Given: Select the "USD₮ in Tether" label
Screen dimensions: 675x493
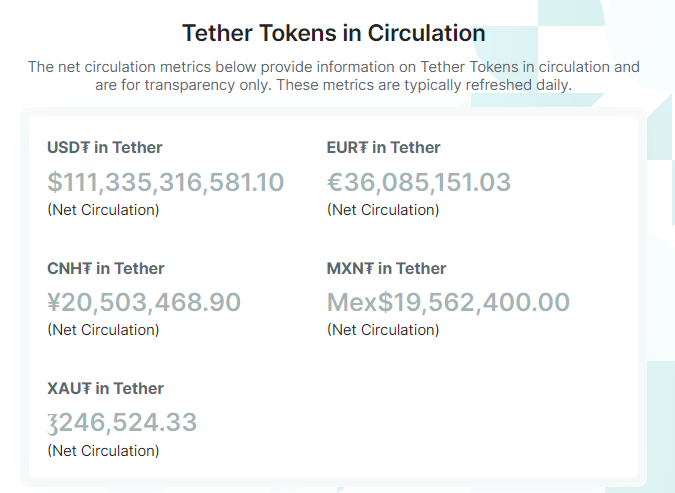Looking at the screenshot, I should click(x=104, y=148).
